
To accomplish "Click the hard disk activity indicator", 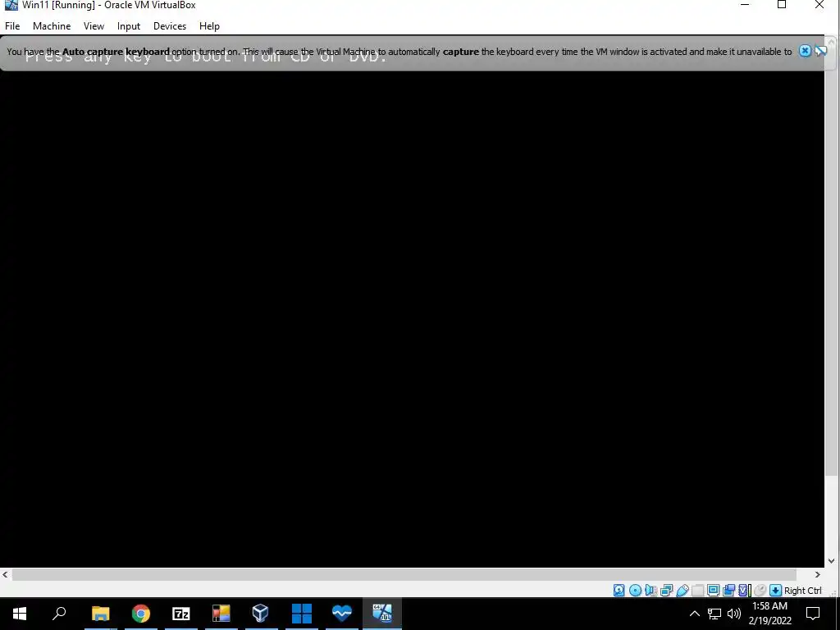I will pyautogui.click(x=619, y=591).
